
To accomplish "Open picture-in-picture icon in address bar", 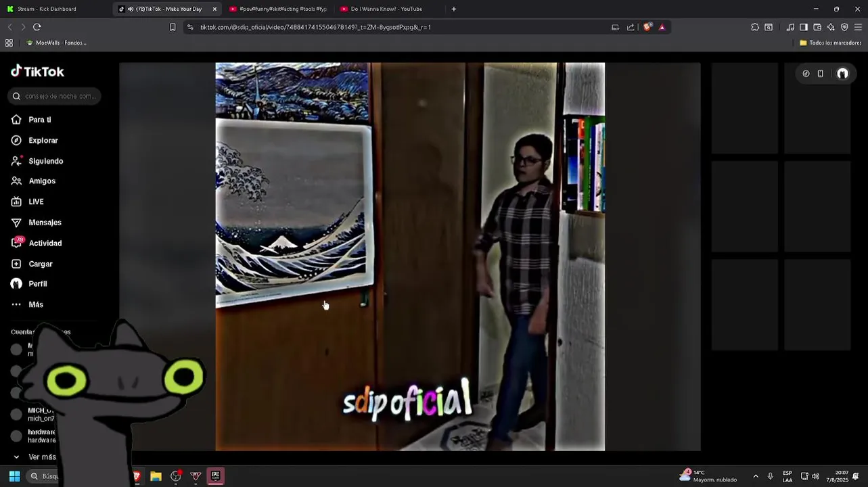I will [615, 27].
